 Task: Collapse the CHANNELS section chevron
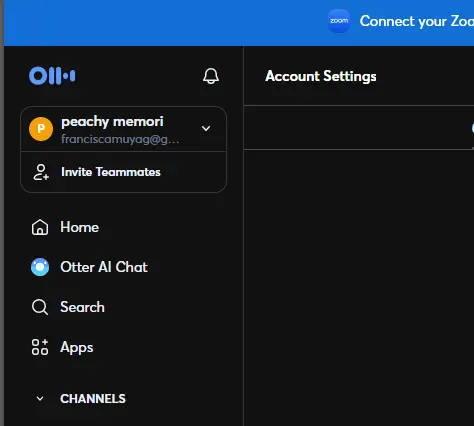tap(40, 399)
